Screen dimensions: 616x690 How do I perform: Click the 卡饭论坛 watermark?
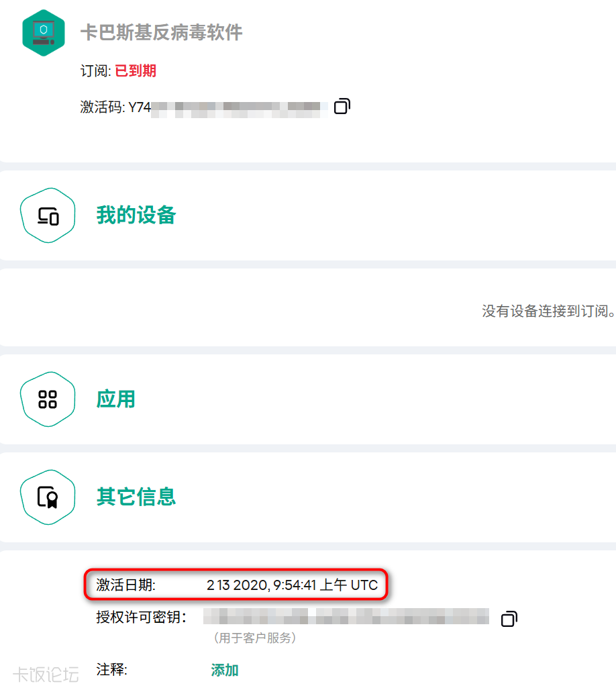point(46,674)
